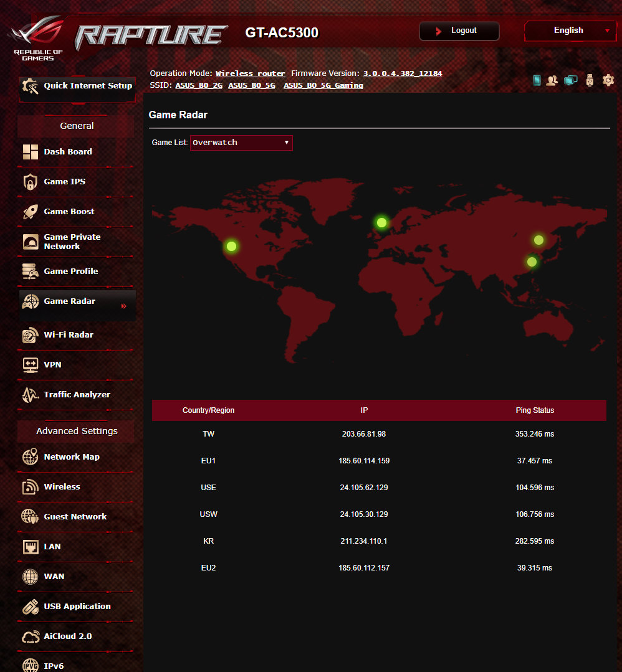Click ping value 282.595 ms
Image resolution: width=622 pixels, height=672 pixels.
click(x=535, y=541)
